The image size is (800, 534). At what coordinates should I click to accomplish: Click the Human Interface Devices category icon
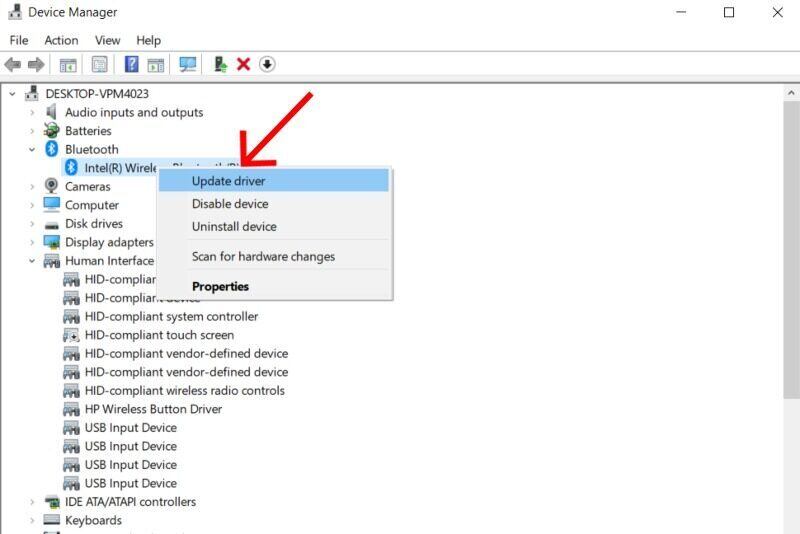[x=52, y=261]
